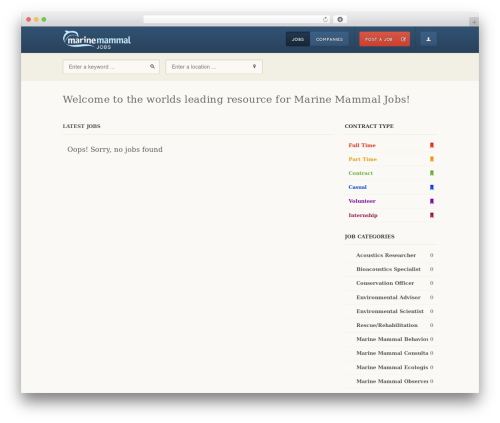Click the browser reload icon
Viewport: 500px width, 423px height.
(325, 19)
